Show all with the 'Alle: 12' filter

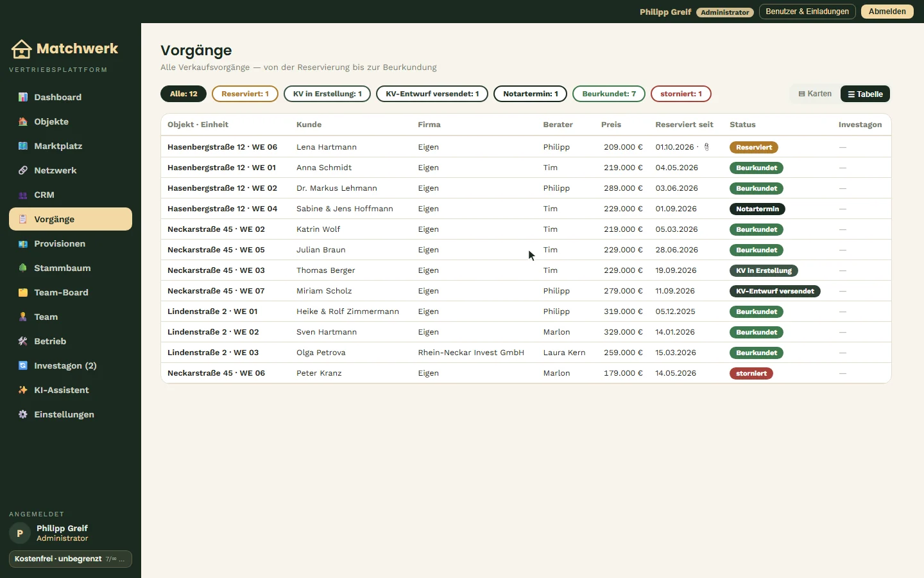click(184, 94)
